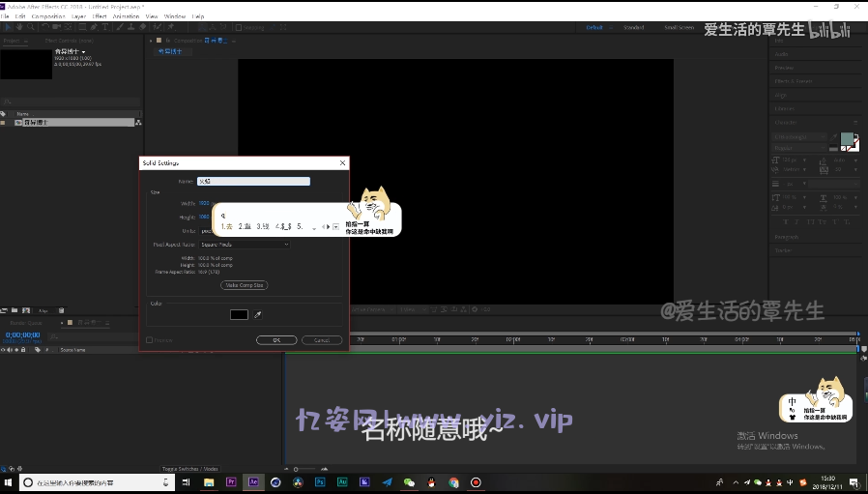
Task: Click the eyedropper in Solid Settings
Action: tap(257, 314)
